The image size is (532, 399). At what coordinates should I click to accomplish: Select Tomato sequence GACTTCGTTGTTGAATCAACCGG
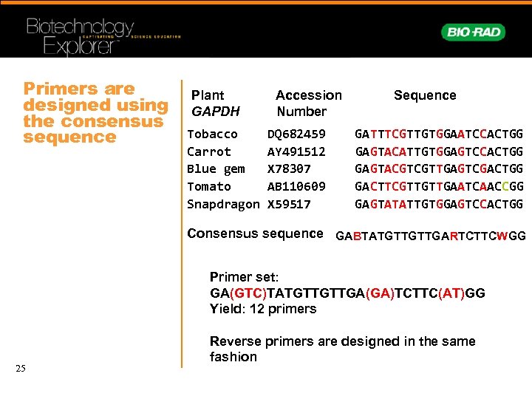439,186
